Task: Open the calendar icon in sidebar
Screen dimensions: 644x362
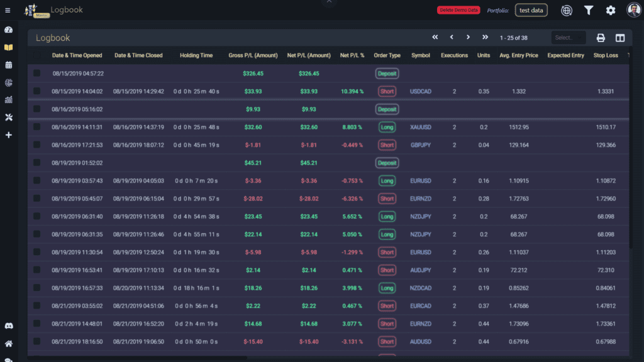Action: click(x=8, y=65)
